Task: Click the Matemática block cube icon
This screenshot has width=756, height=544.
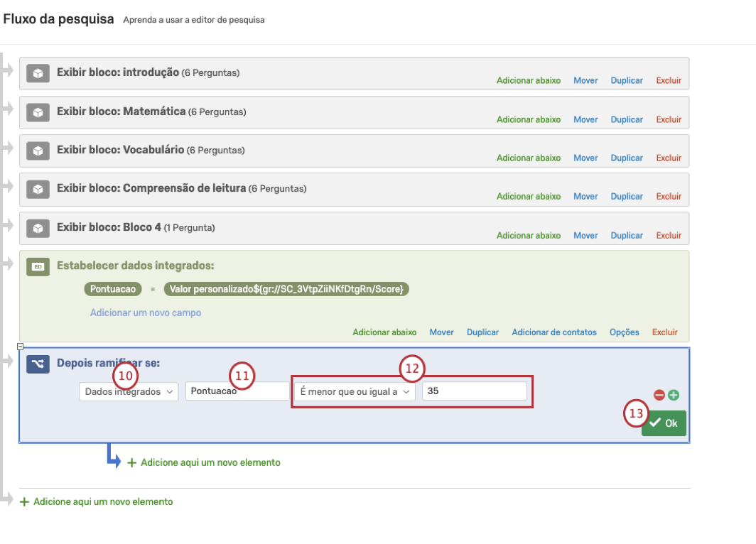Action: [x=38, y=112]
